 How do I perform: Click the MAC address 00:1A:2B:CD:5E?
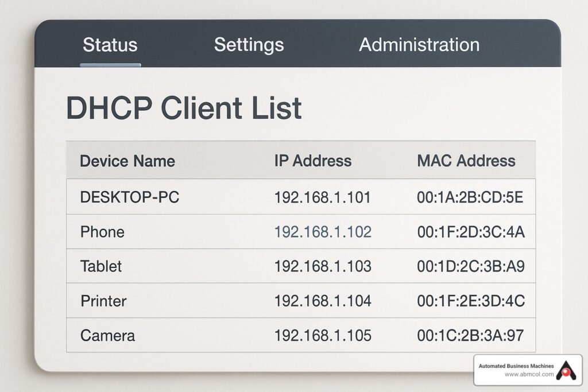(x=470, y=197)
